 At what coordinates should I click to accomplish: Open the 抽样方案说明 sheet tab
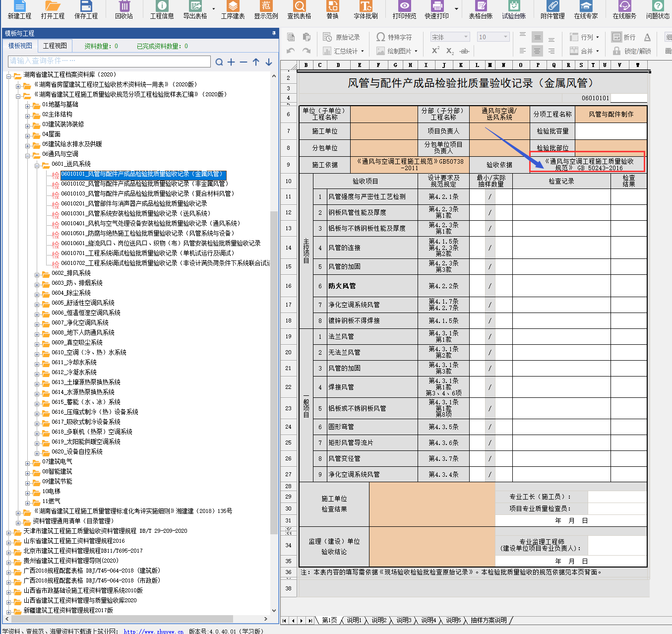click(x=489, y=620)
